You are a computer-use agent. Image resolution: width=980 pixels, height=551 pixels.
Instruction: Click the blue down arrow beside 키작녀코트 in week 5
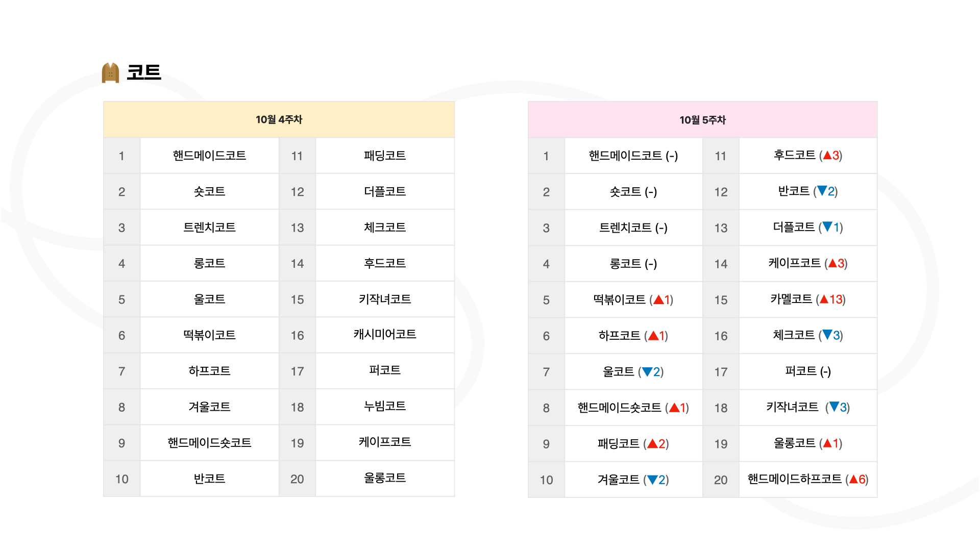pyautogui.click(x=834, y=407)
